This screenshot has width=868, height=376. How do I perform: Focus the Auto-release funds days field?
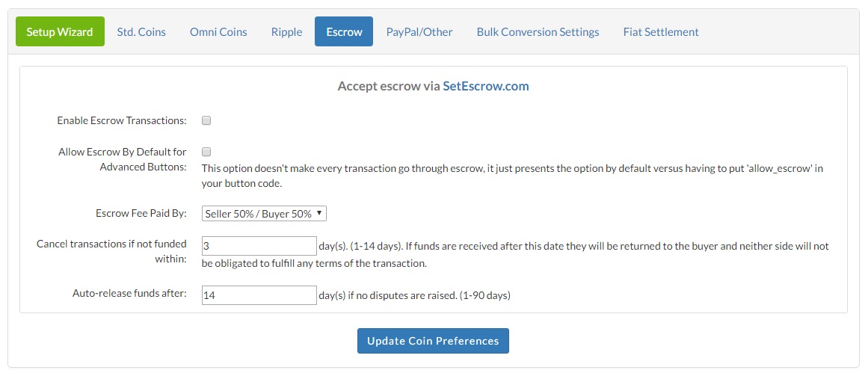259,295
